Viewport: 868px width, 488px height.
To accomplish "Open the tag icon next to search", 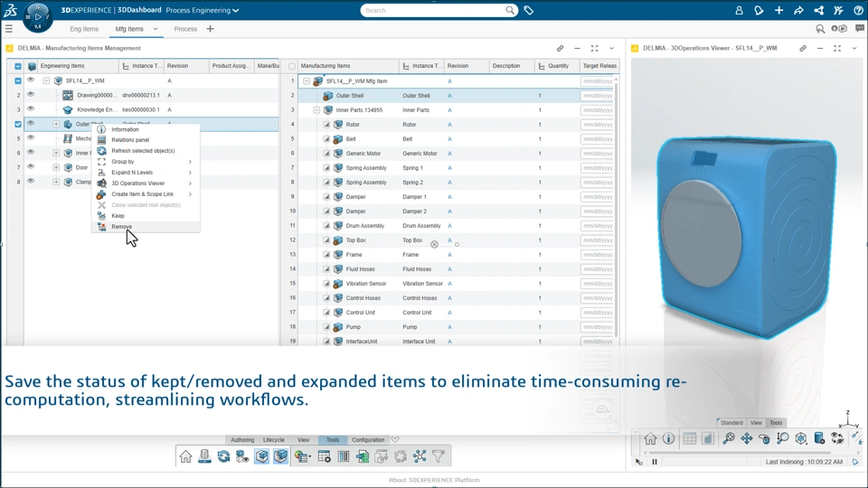I will point(529,11).
